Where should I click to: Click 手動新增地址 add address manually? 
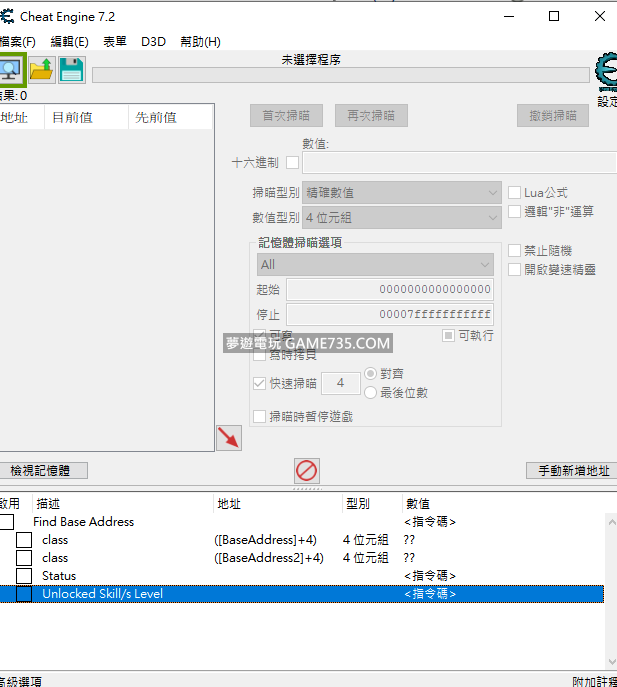pos(572,471)
